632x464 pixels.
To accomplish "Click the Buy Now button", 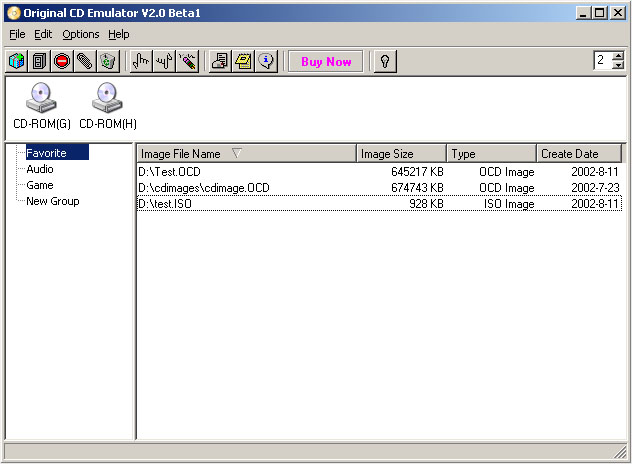I will [326, 62].
